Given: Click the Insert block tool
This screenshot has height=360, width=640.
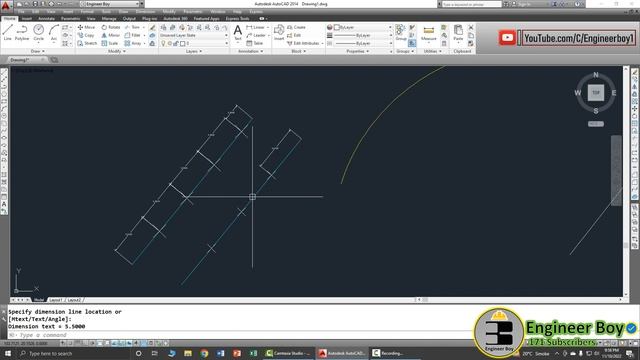Looking at the screenshot, I should click(x=279, y=32).
